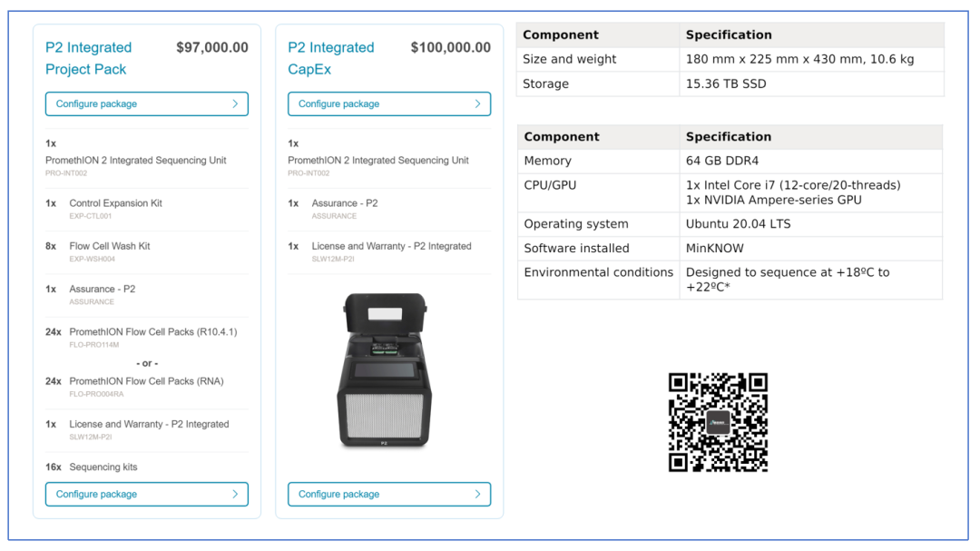Click Assurance - P2 in the CapEx card
Image resolution: width=980 pixels, height=551 pixels.
pyautogui.click(x=345, y=203)
